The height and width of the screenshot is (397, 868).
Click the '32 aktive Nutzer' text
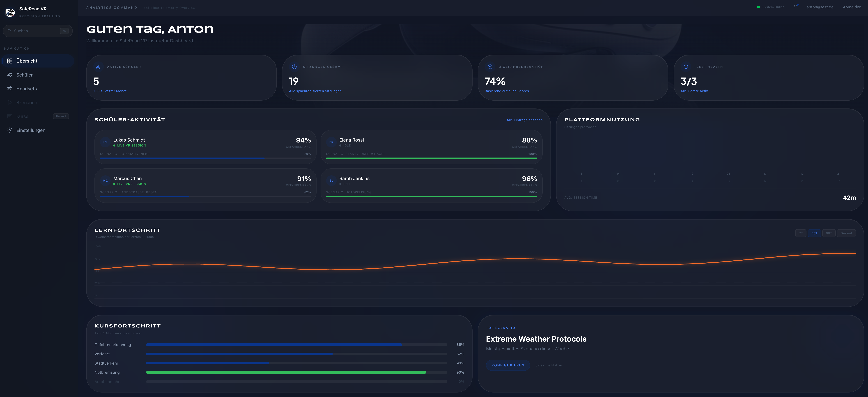coord(549,365)
